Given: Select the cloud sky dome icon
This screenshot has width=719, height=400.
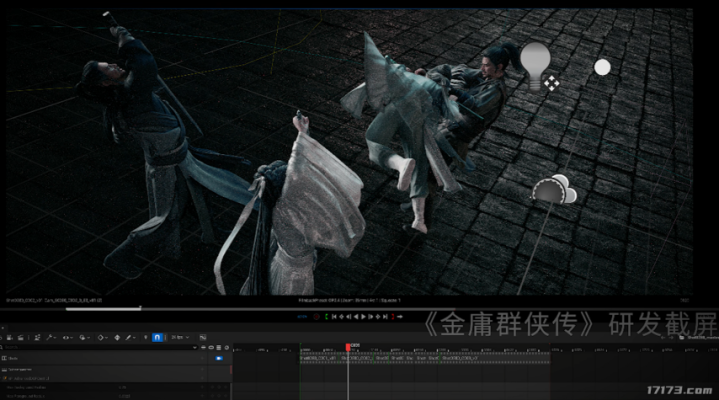Looking at the screenshot, I should click(554, 188).
